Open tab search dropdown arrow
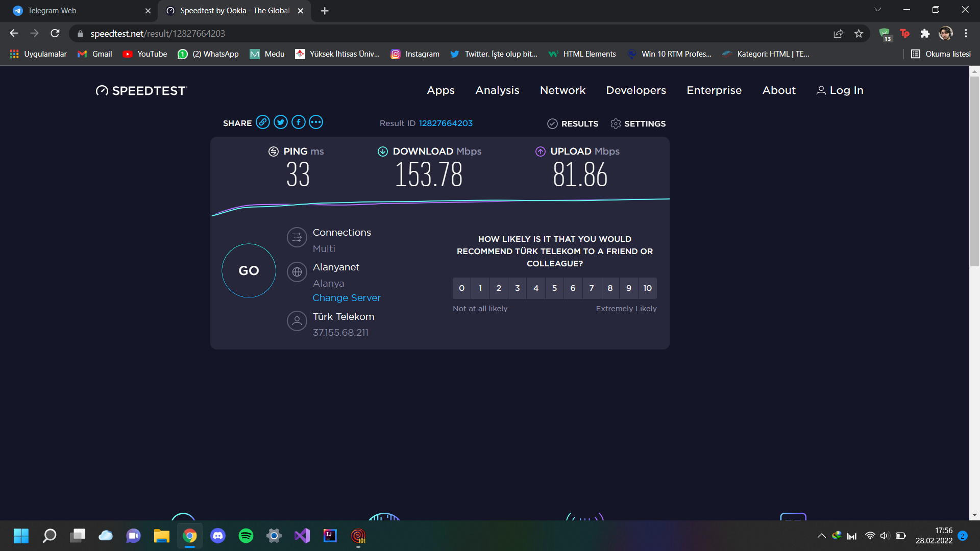Image resolution: width=980 pixels, height=551 pixels. click(878, 10)
